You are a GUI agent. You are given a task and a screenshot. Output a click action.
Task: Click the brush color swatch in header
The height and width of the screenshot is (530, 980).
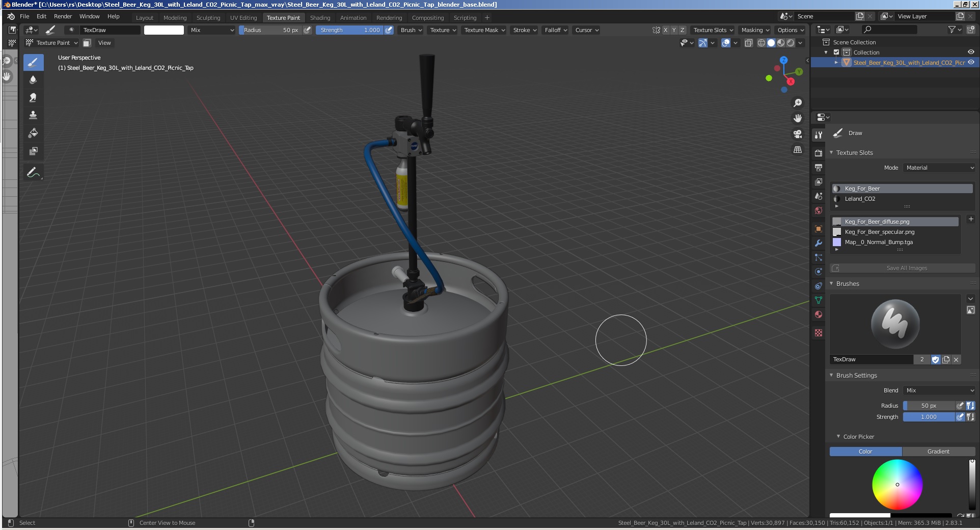[164, 30]
